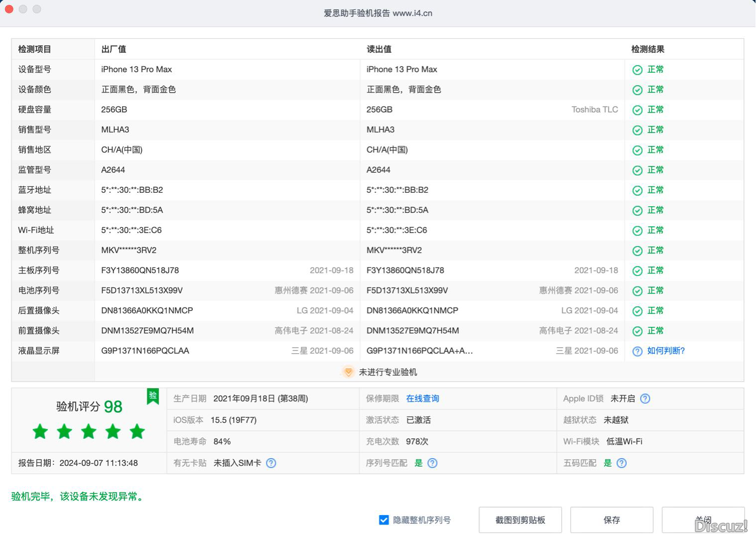
Task: Click the factory value A2644
Action: (113, 170)
